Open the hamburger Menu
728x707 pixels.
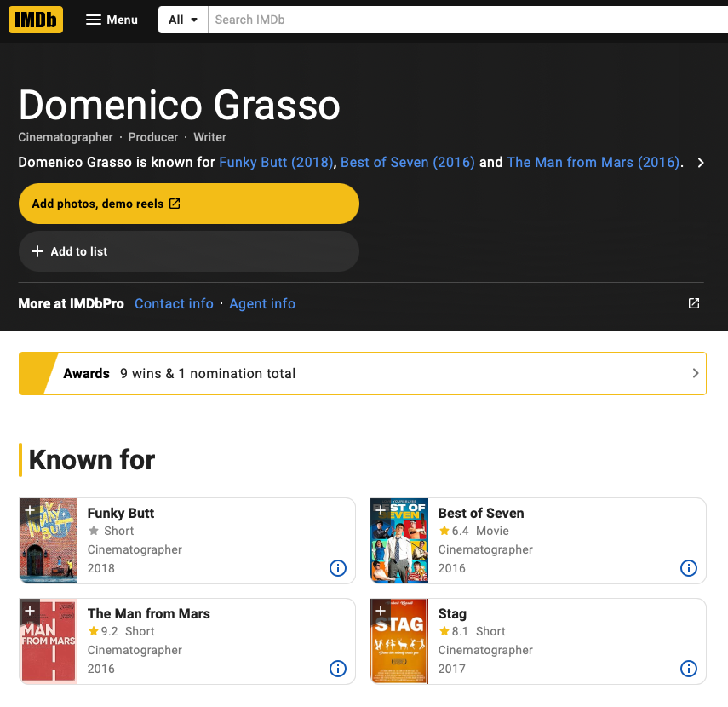pos(112,20)
